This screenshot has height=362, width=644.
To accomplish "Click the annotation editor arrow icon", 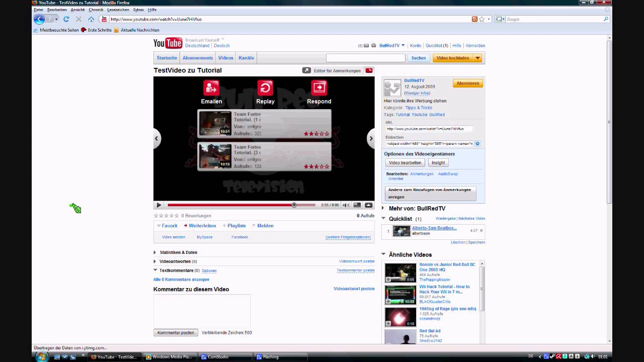I will click(306, 70).
